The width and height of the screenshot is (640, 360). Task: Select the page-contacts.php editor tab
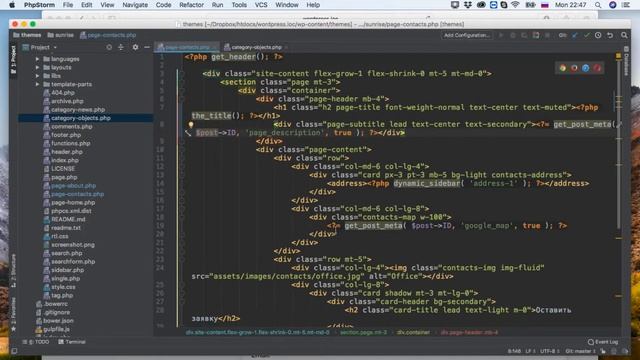tap(187, 47)
